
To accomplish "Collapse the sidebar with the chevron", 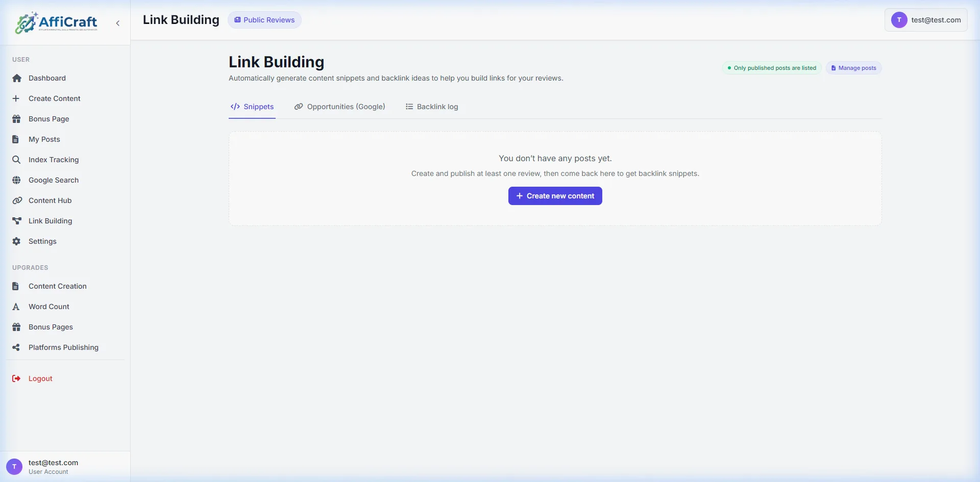I will tap(117, 23).
